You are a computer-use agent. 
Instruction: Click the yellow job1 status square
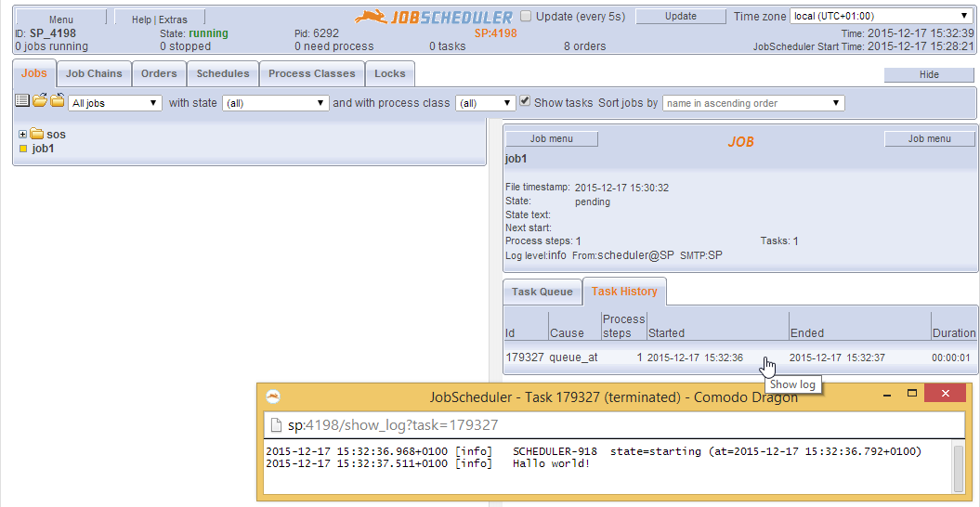click(23, 149)
